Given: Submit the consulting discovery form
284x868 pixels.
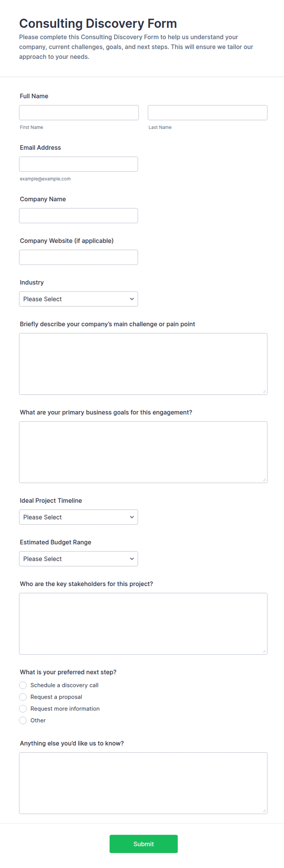Looking at the screenshot, I should pos(144,844).
